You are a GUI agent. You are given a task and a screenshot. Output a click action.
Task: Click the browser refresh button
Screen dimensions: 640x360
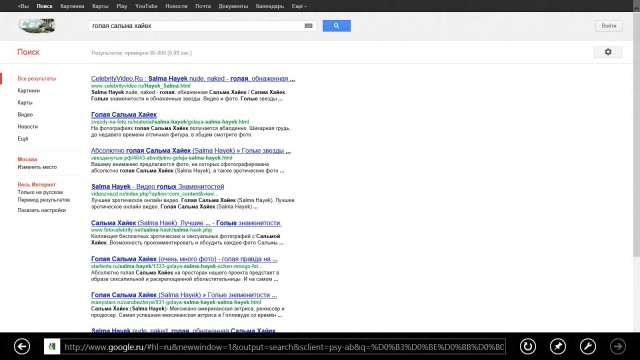528,347
